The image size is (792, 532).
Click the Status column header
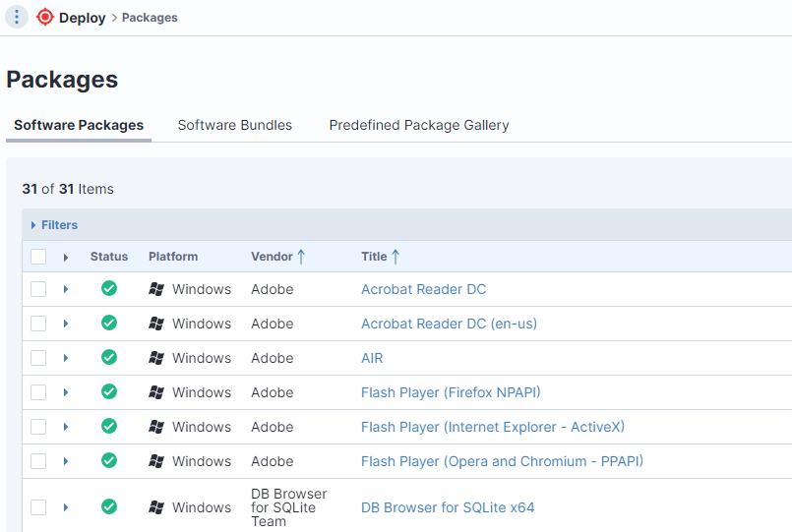pyautogui.click(x=109, y=257)
